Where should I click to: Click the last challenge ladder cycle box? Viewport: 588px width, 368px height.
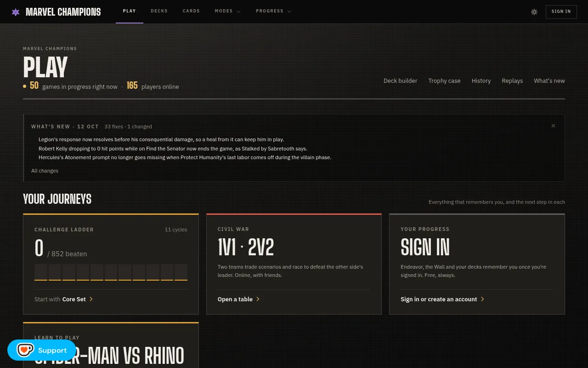click(181, 272)
